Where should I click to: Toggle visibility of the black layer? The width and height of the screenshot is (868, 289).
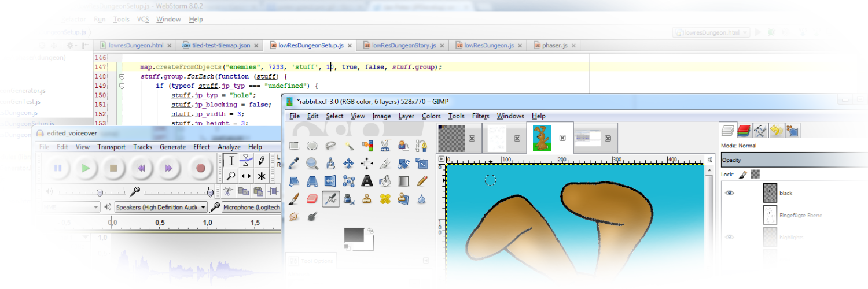(x=730, y=193)
